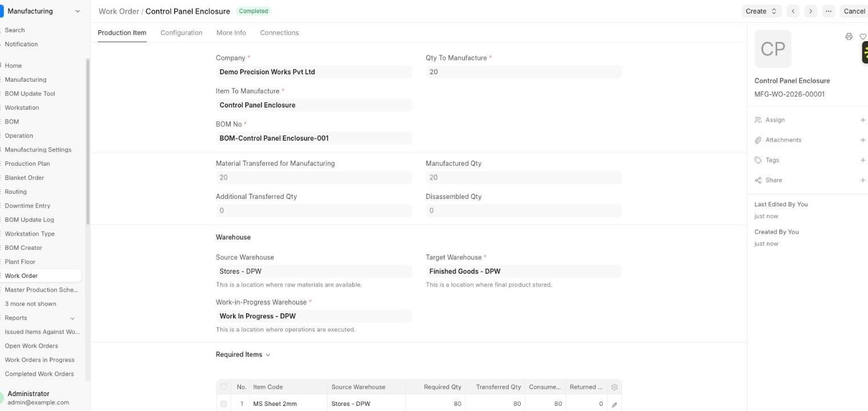
Task: Click the Item To Manufacture field
Action: tap(314, 105)
